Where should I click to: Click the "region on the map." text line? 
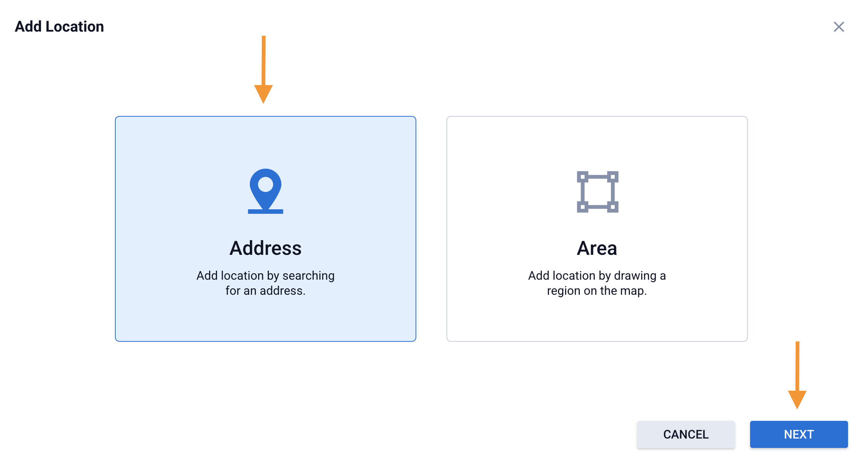coord(597,291)
